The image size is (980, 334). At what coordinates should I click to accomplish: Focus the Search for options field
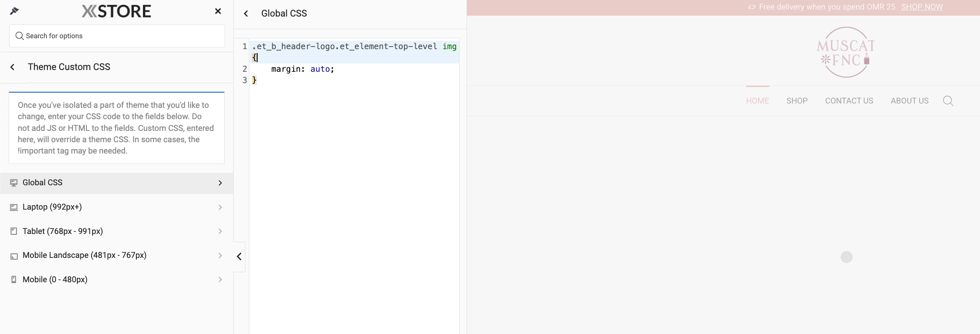click(x=117, y=36)
